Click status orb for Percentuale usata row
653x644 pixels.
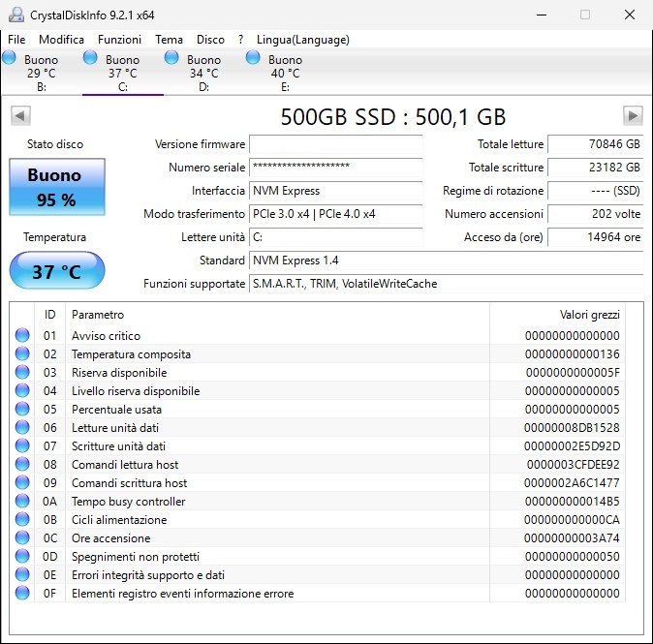(22, 409)
